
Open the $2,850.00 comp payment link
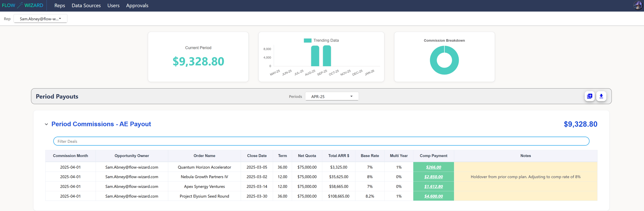433,177
